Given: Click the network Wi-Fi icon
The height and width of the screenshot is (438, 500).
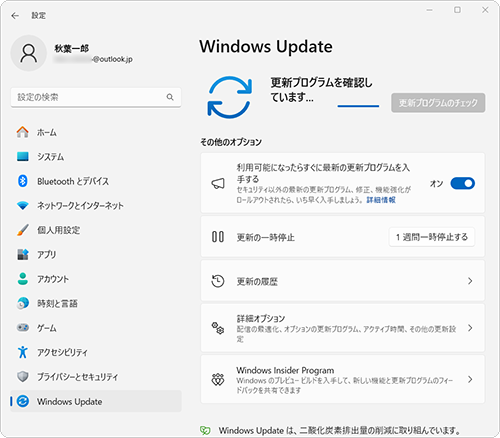Looking at the screenshot, I should pyautogui.click(x=23, y=205).
